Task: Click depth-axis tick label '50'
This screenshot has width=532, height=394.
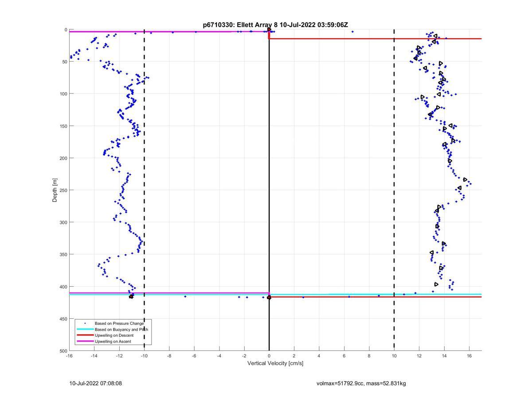Action: click(x=65, y=62)
